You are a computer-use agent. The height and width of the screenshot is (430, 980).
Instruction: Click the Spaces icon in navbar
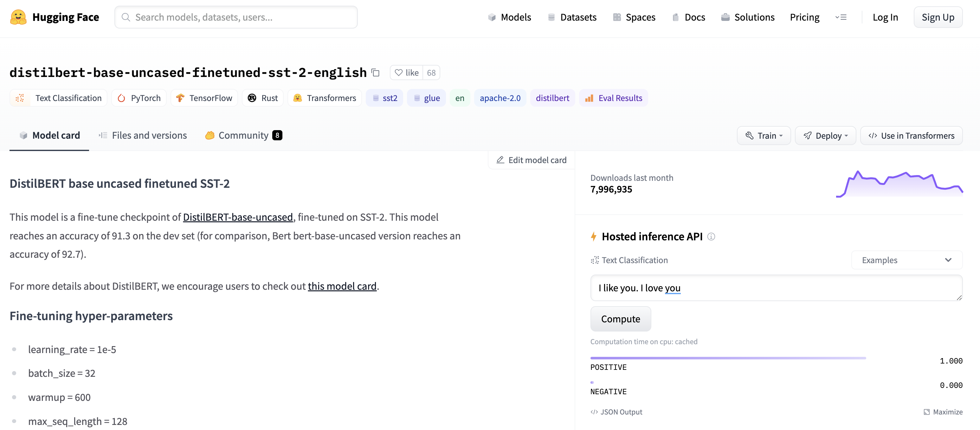pos(617,17)
